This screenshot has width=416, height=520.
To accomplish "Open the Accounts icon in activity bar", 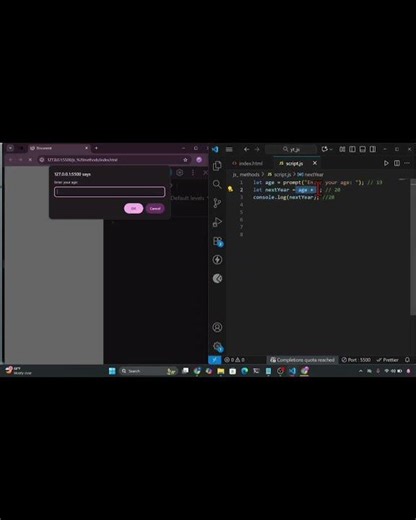I will pos(217,327).
